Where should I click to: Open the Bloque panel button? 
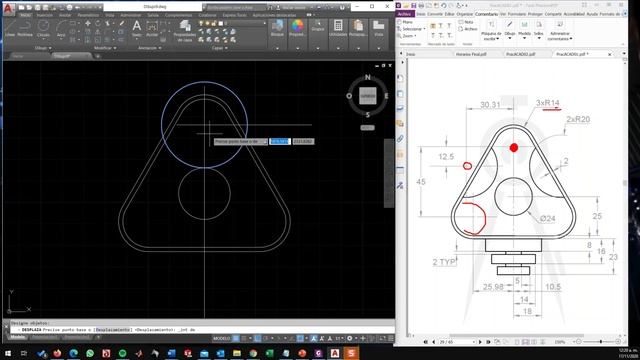click(x=278, y=28)
